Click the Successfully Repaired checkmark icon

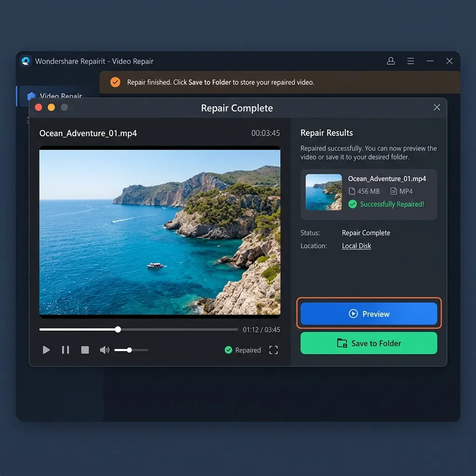[352, 204]
